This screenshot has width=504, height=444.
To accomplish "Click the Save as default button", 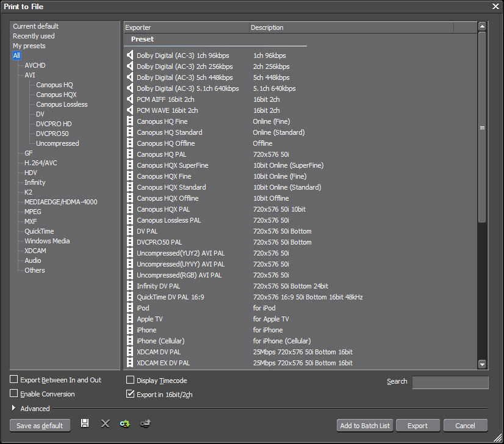I will [40, 425].
